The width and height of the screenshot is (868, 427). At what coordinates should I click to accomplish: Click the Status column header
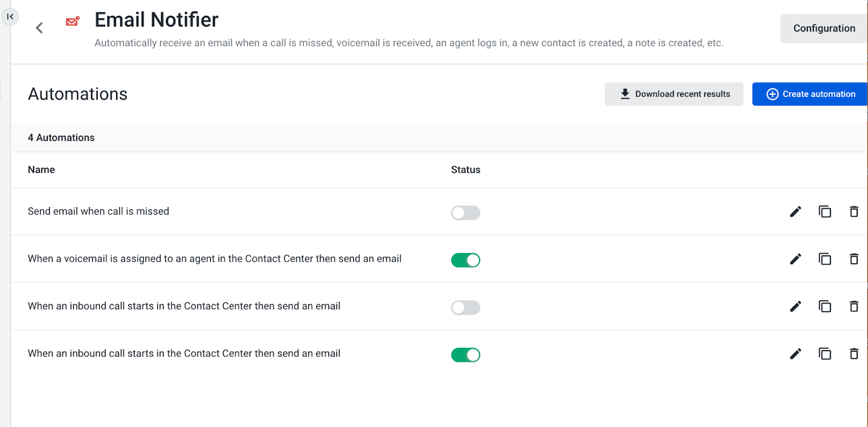(465, 170)
